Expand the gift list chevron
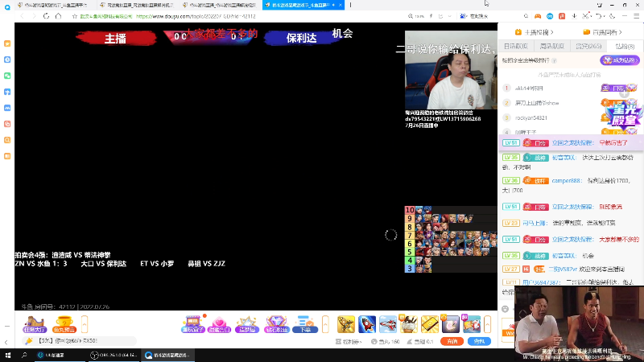 click(x=487, y=324)
